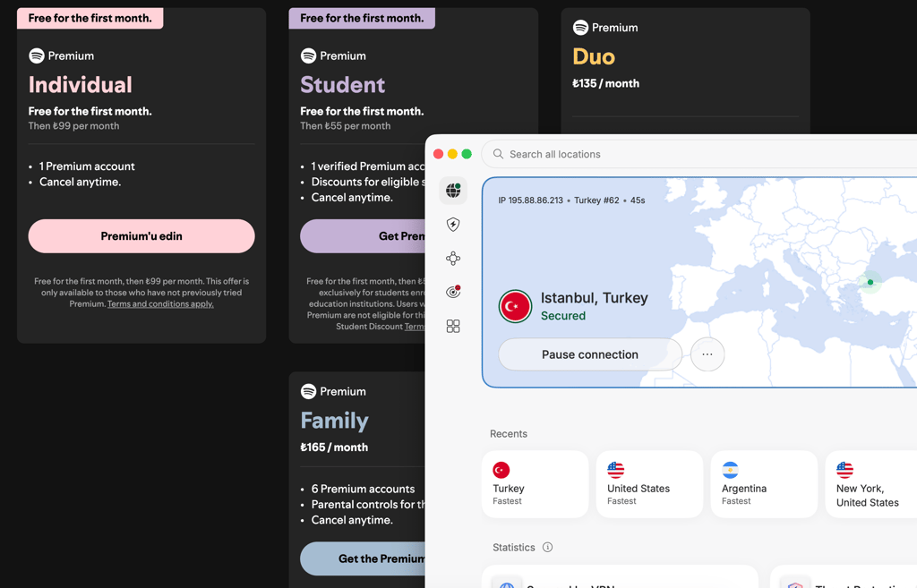Screen dimensions: 917x588
Task: Click the '₺135 / month' Duo price
Action: point(605,83)
